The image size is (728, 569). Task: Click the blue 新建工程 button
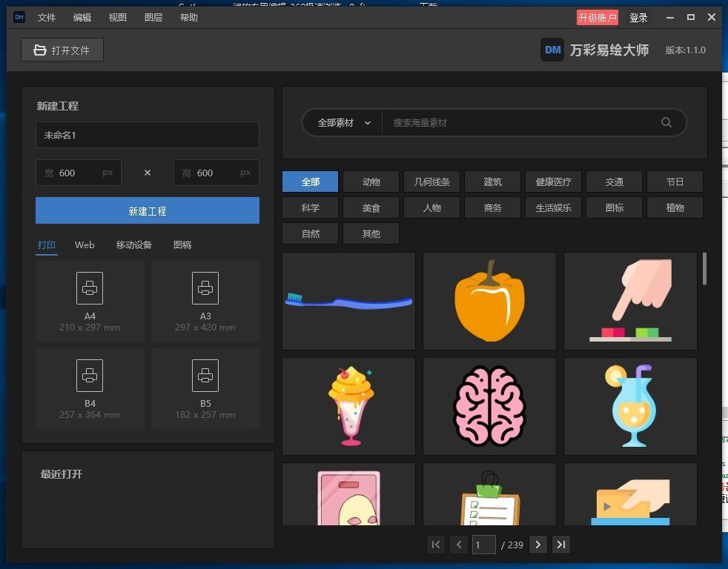(x=148, y=210)
